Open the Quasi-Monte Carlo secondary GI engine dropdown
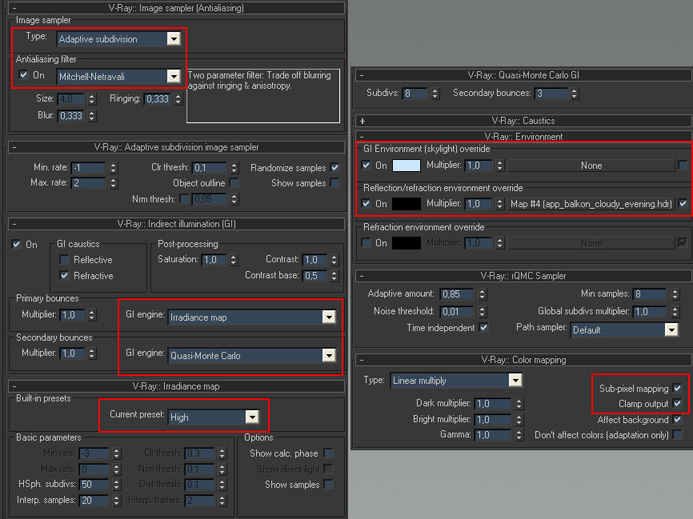 click(x=252, y=355)
